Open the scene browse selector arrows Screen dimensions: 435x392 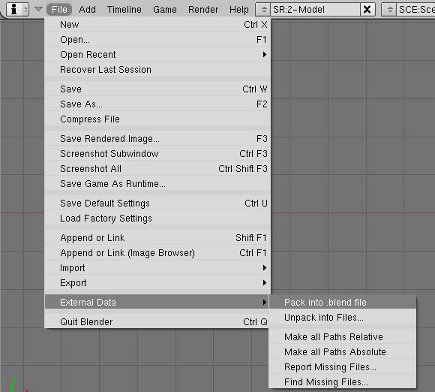tap(389, 9)
